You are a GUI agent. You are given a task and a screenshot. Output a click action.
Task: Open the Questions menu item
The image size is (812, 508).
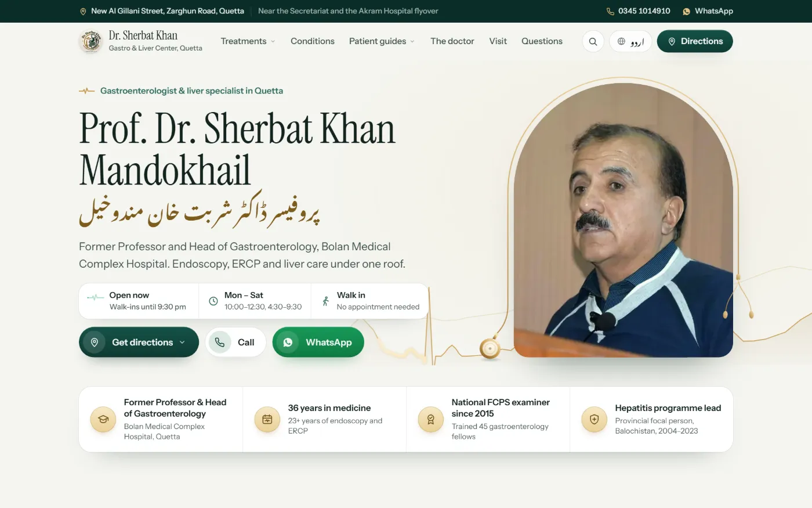[x=542, y=41]
